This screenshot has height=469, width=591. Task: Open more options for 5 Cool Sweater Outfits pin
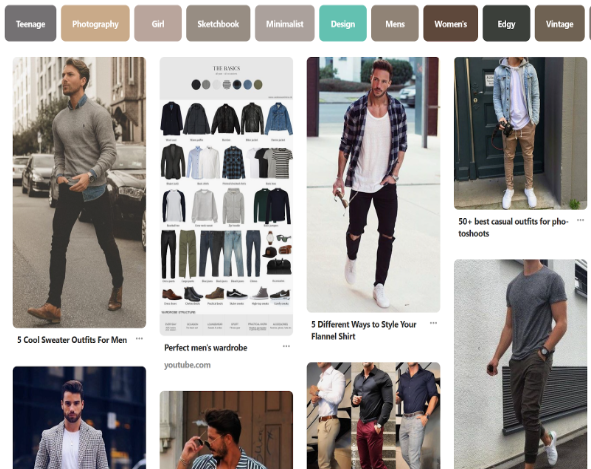pos(139,339)
